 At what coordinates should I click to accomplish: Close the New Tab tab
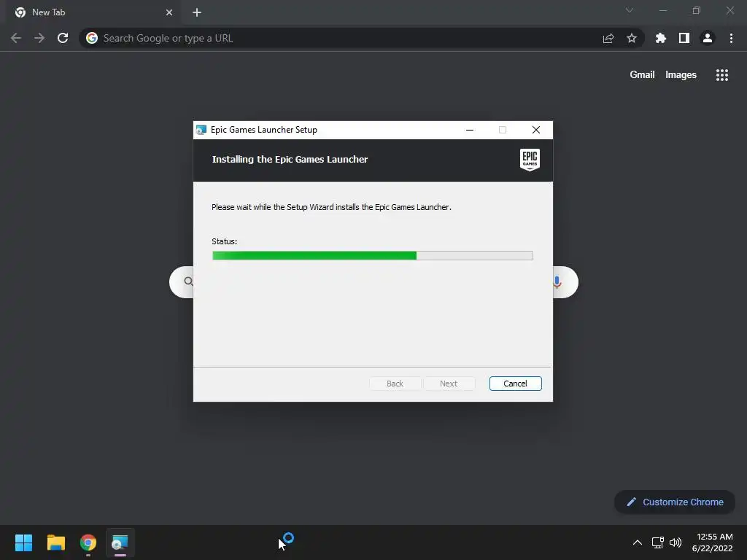point(169,12)
